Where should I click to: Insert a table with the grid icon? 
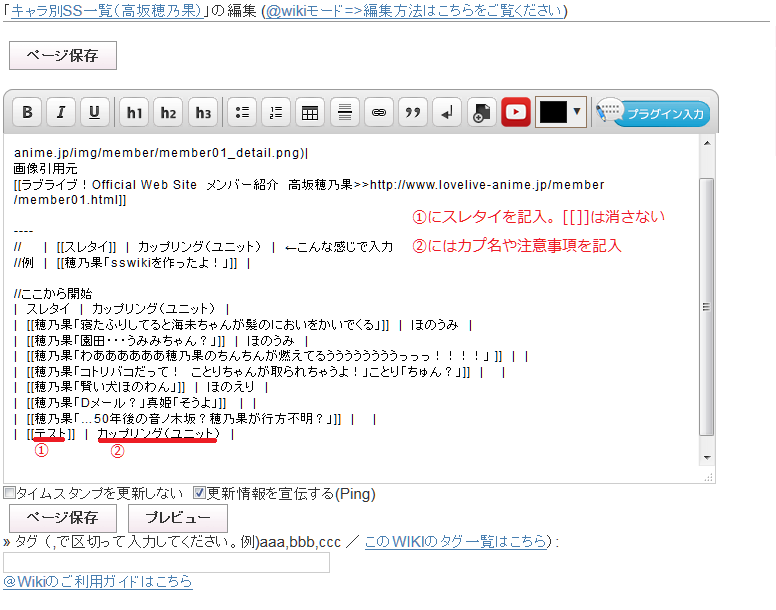pos(310,113)
